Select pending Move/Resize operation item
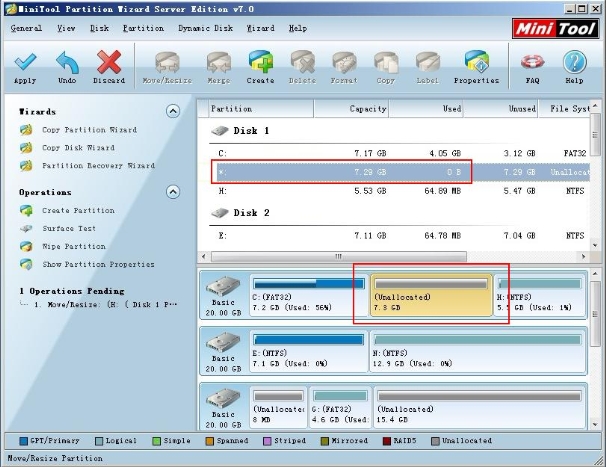 point(105,305)
